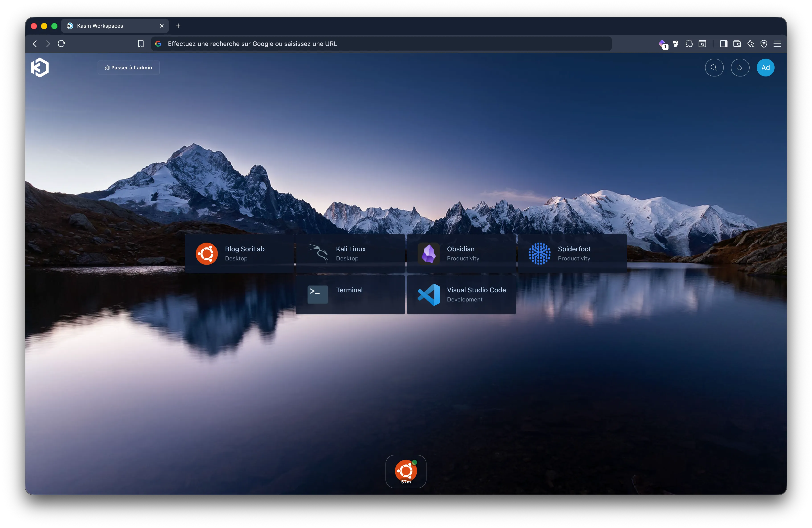Click the privacy shield icon
Viewport: 812px width, 528px height.
coord(764,44)
